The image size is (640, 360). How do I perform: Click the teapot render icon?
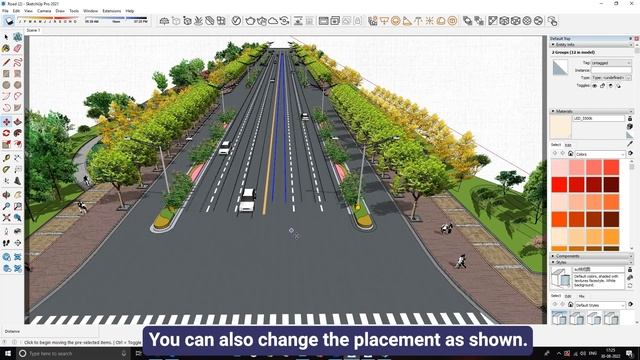pos(250,21)
